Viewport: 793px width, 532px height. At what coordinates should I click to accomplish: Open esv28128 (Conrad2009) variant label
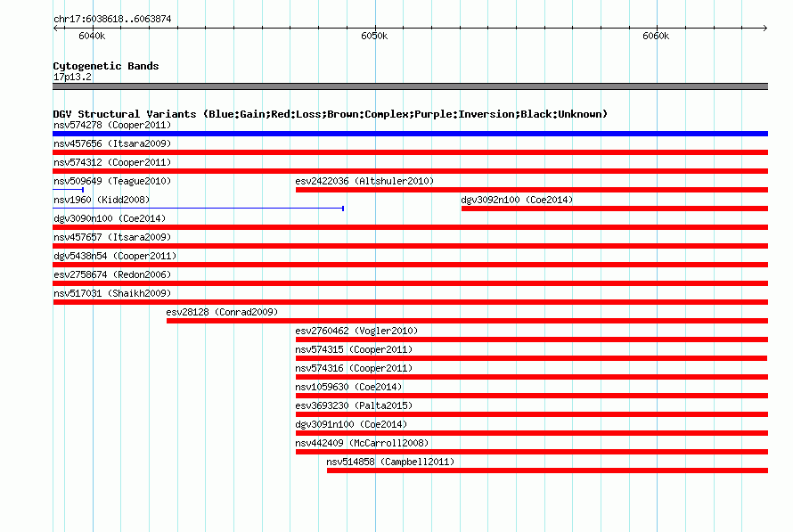pos(222,312)
